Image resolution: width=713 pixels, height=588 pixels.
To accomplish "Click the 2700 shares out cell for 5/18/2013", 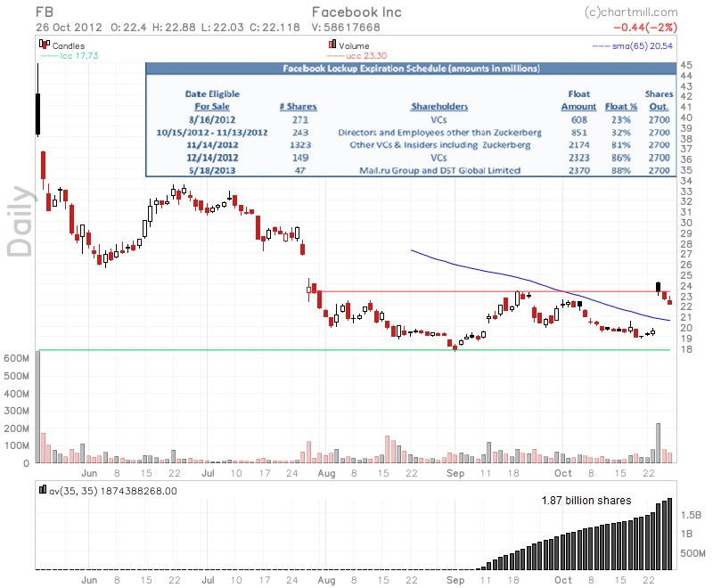I will 659,170.
